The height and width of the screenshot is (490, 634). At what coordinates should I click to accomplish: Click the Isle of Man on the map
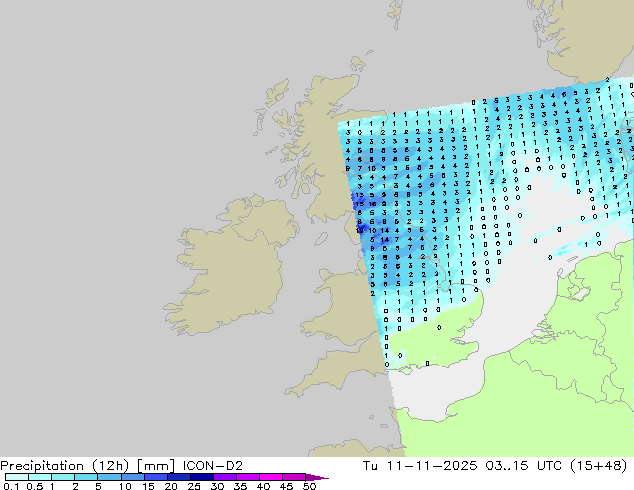[321, 239]
